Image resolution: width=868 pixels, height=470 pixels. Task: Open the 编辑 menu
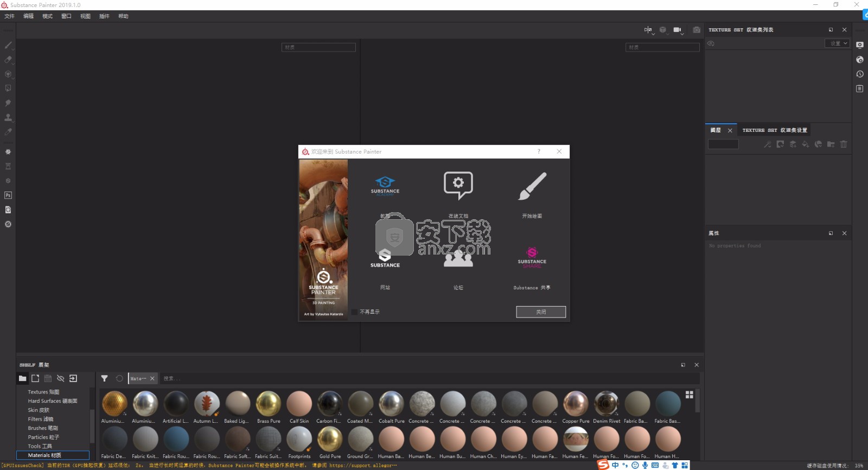[28, 16]
